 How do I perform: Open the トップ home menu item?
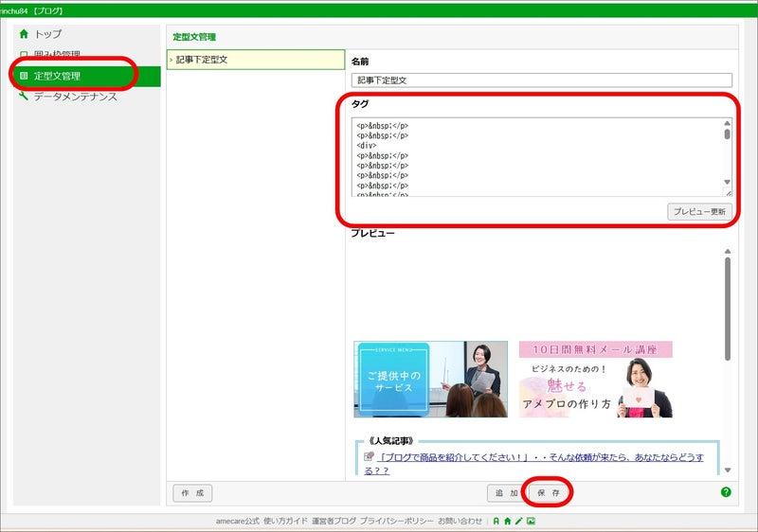point(48,34)
